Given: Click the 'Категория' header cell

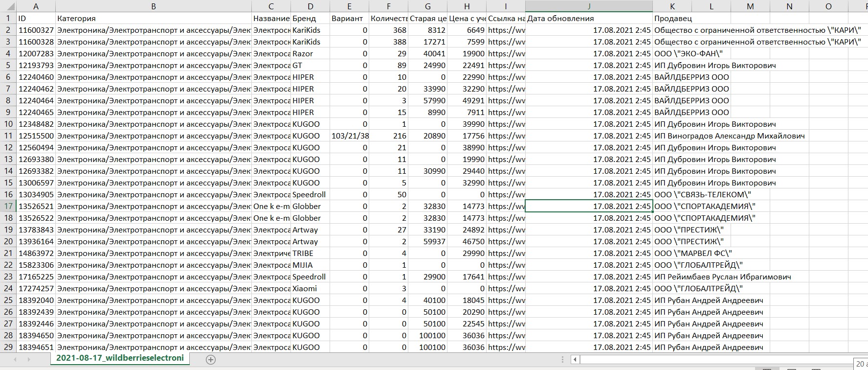Looking at the screenshot, I should pos(154,19).
